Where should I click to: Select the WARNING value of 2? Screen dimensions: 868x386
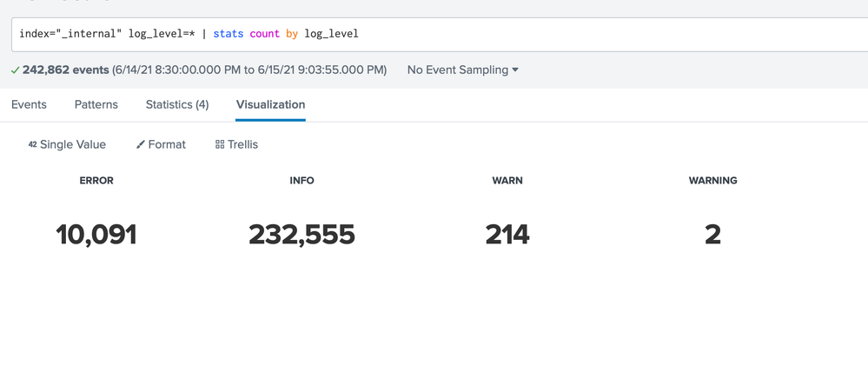point(712,234)
